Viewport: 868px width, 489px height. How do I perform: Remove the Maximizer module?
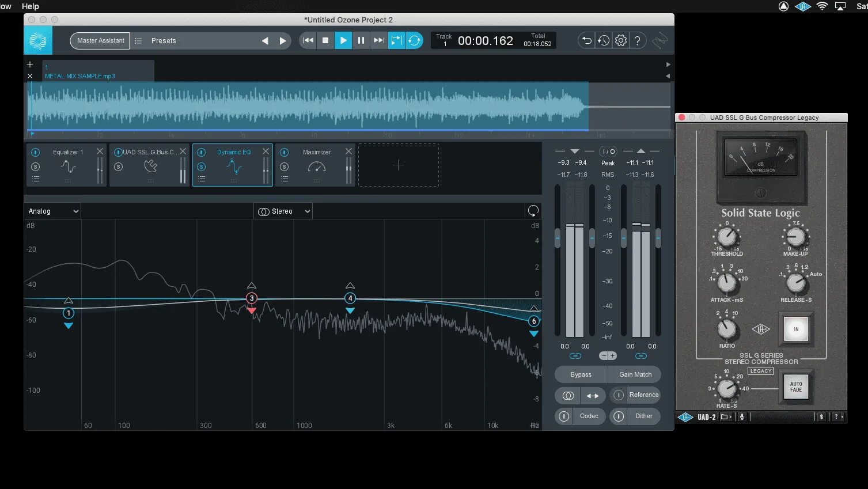(348, 151)
